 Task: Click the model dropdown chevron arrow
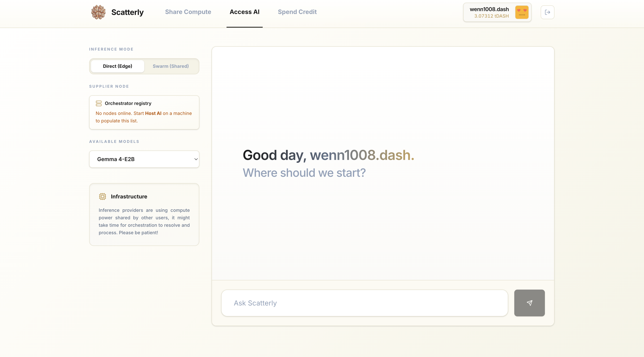[x=196, y=159]
